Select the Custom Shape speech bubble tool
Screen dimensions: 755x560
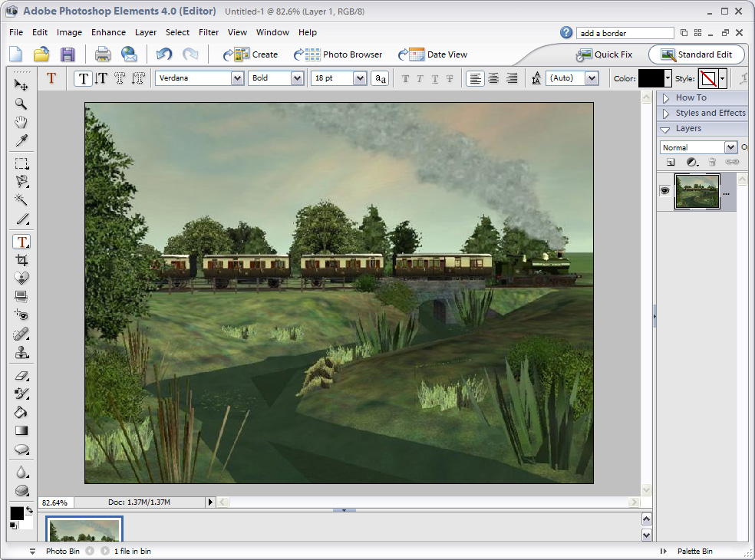(21, 450)
